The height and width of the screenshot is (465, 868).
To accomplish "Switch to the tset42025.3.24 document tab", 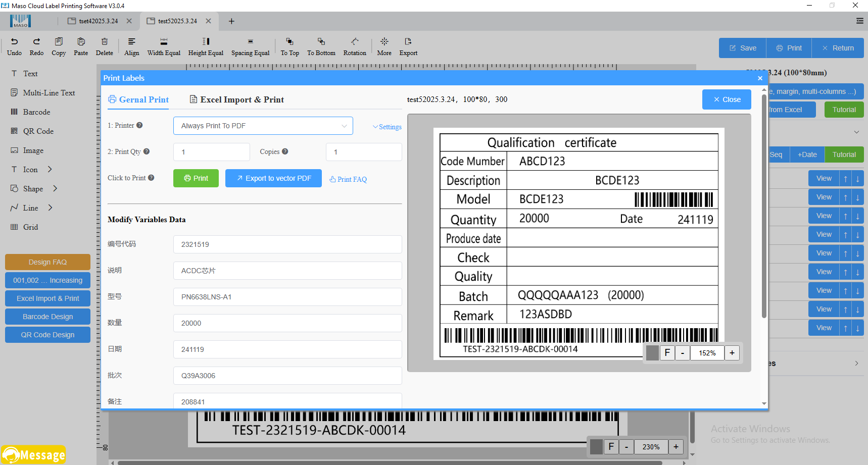I will (x=98, y=21).
